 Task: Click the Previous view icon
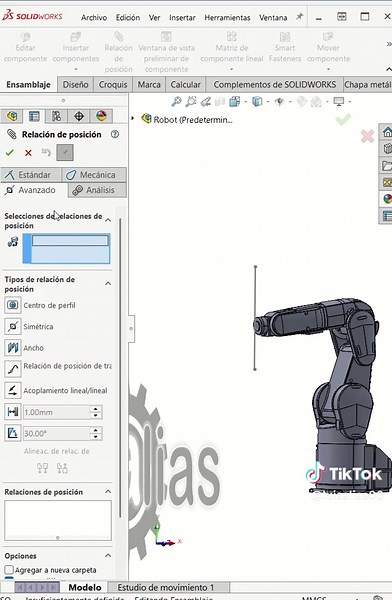click(206, 101)
